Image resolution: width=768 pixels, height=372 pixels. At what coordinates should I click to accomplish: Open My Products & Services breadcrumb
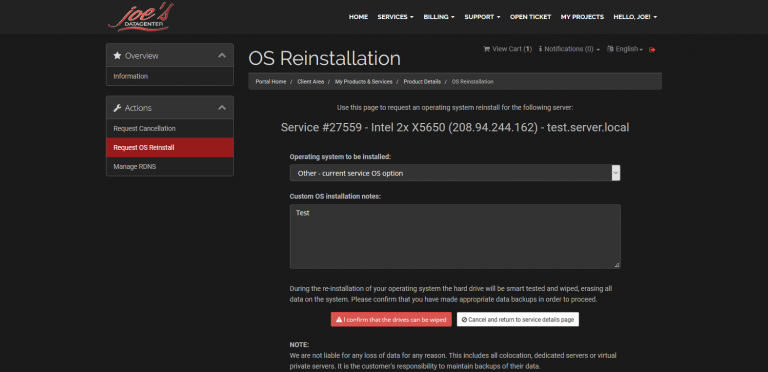click(x=363, y=82)
